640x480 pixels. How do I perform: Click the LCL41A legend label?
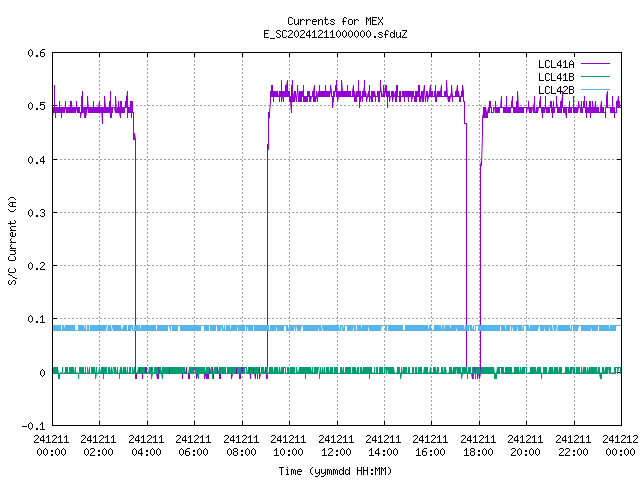coord(556,64)
